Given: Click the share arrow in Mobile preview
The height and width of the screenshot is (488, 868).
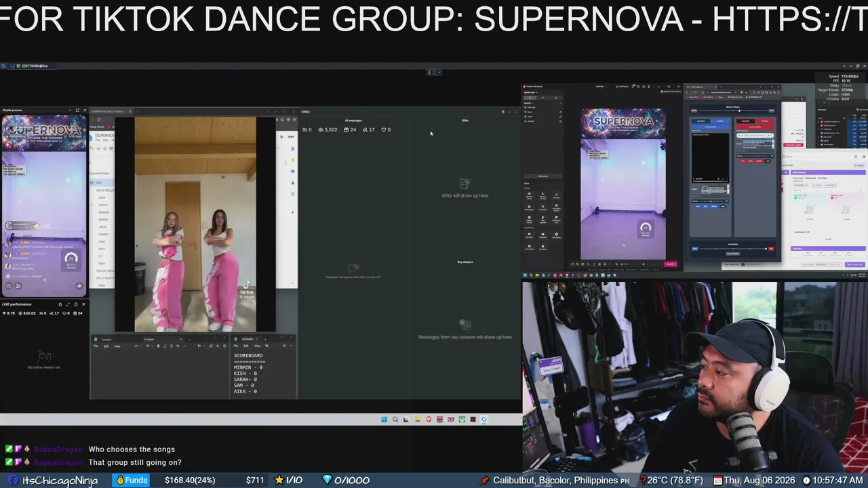Looking at the screenshot, I should coord(79,286).
